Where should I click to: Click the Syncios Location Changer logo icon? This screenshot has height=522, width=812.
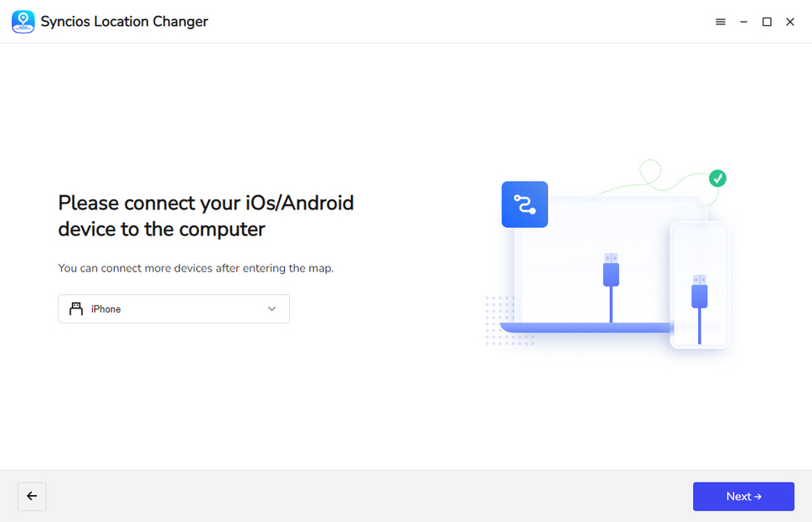(23, 22)
